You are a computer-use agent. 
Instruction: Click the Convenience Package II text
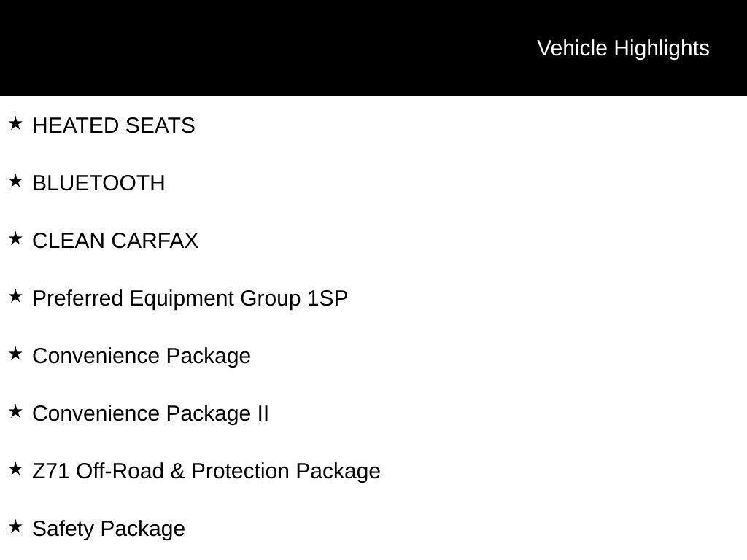(150, 413)
